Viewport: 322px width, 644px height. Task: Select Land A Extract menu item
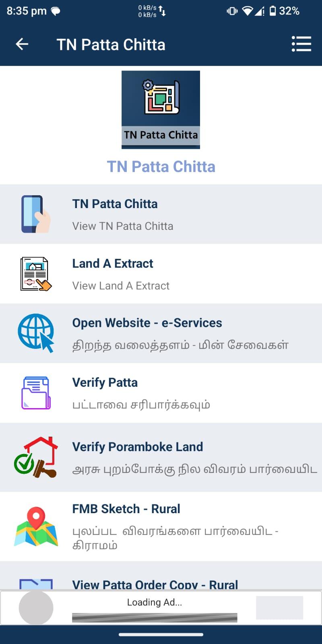click(161, 274)
